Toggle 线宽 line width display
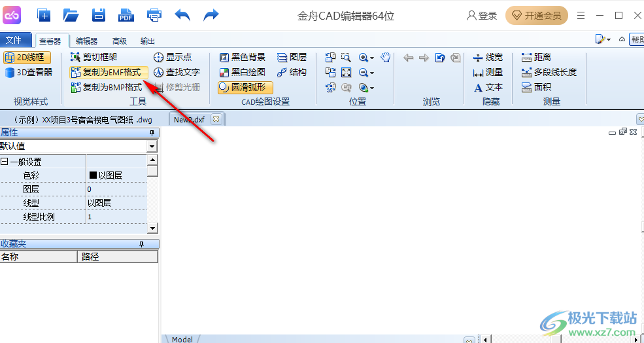The width and height of the screenshot is (644, 343). tap(488, 57)
